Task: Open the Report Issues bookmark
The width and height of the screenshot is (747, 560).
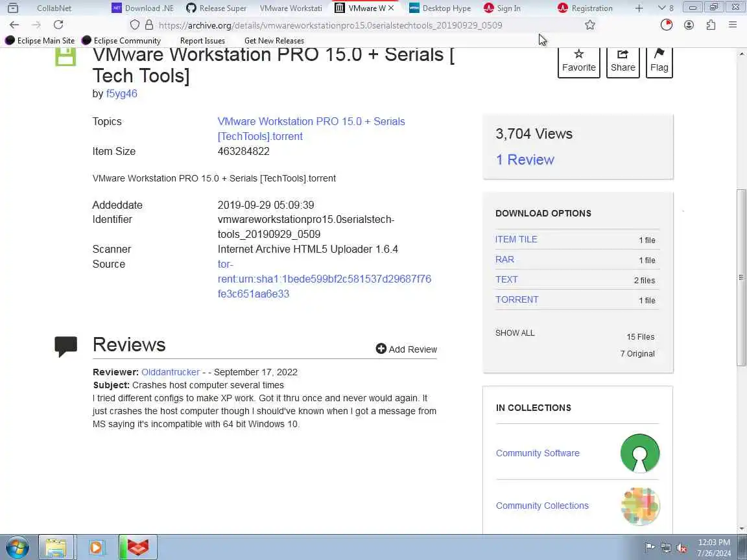Action: click(202, 40)
